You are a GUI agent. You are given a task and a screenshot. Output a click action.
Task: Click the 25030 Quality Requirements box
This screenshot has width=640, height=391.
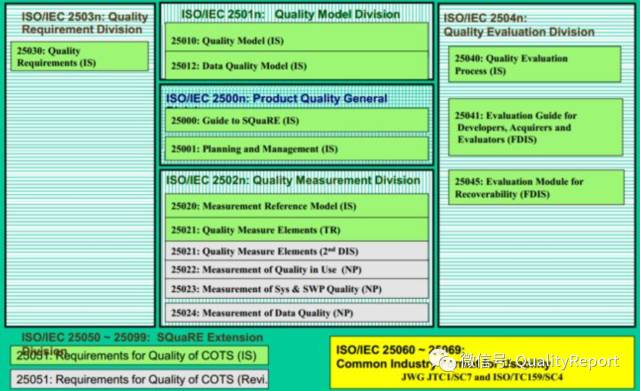[x=80, y=56]
